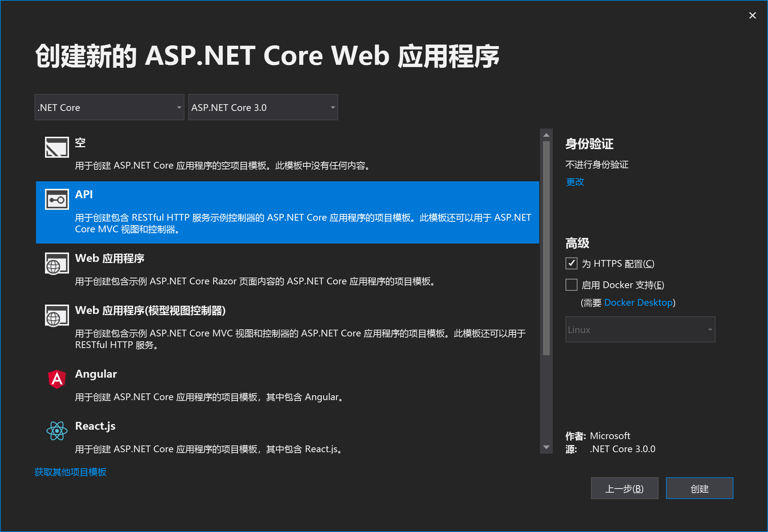Screen dimensions: 768x532
Task: Select the React.js template title
Action: (x=95, y=426)
